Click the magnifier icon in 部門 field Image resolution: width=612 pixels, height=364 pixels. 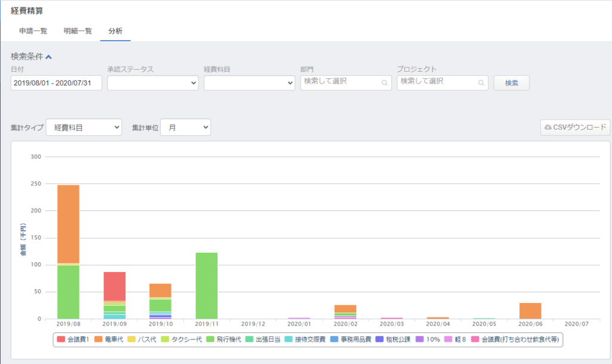coord(384,83)
